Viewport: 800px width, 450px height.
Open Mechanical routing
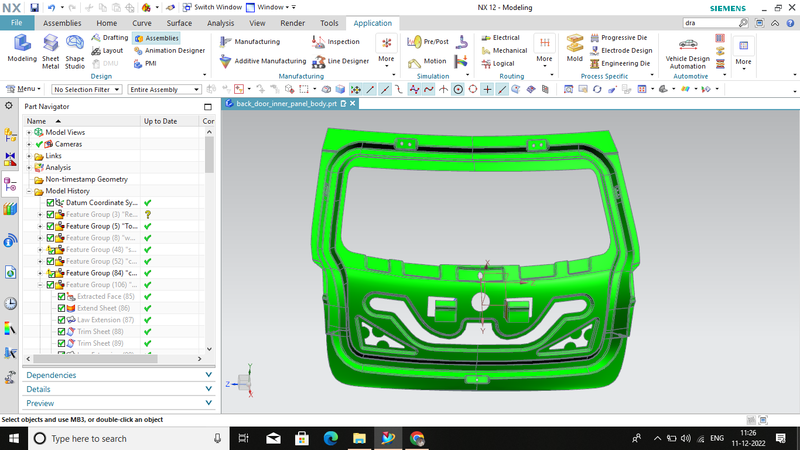(x=504, y=51)
